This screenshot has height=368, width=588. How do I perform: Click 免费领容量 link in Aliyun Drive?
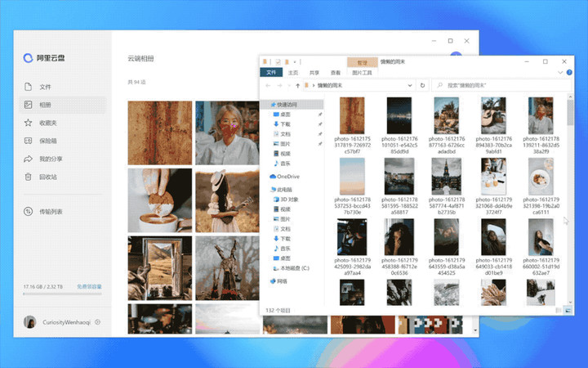(89, 286)
